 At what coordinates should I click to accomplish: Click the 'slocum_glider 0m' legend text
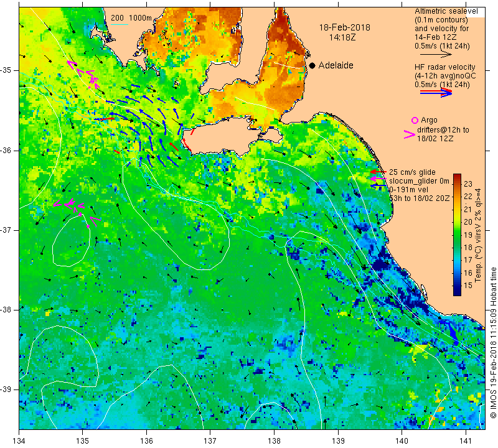(419, 181)
